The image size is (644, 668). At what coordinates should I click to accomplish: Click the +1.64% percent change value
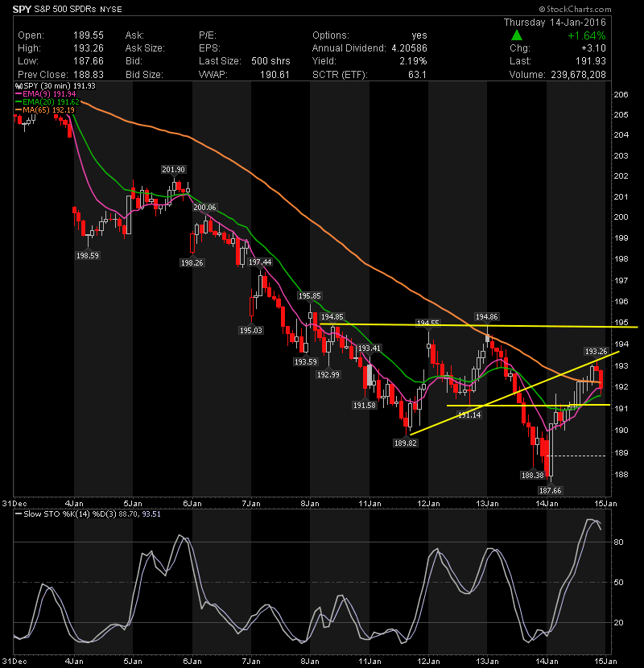587,35
